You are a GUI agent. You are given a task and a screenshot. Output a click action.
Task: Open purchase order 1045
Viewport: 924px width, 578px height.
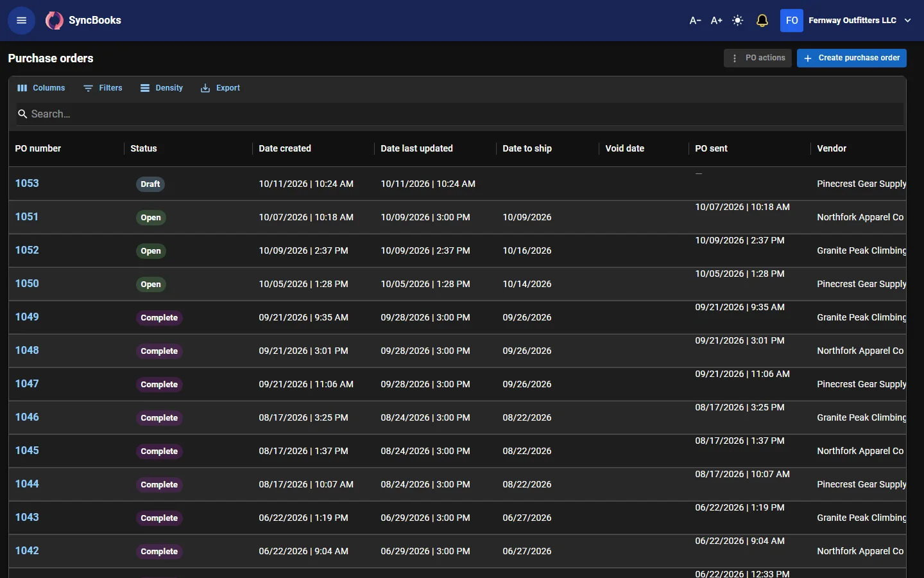(x=27, y=450)
